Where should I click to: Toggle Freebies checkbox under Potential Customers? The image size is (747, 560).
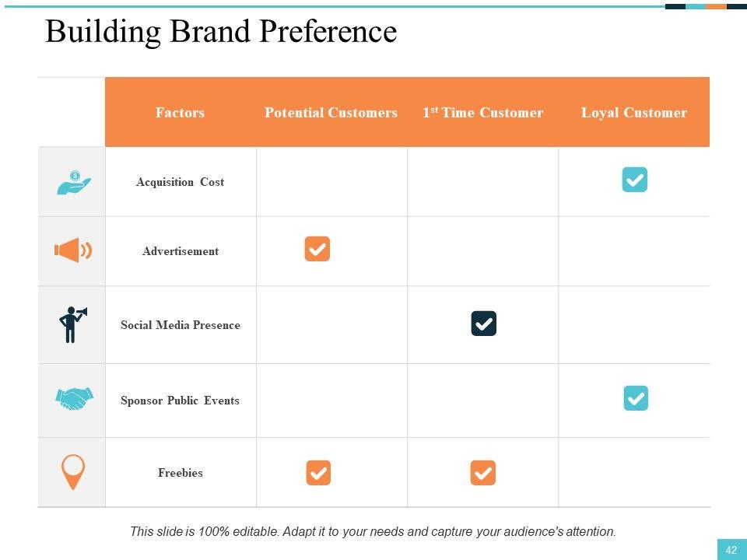point(317,473)
